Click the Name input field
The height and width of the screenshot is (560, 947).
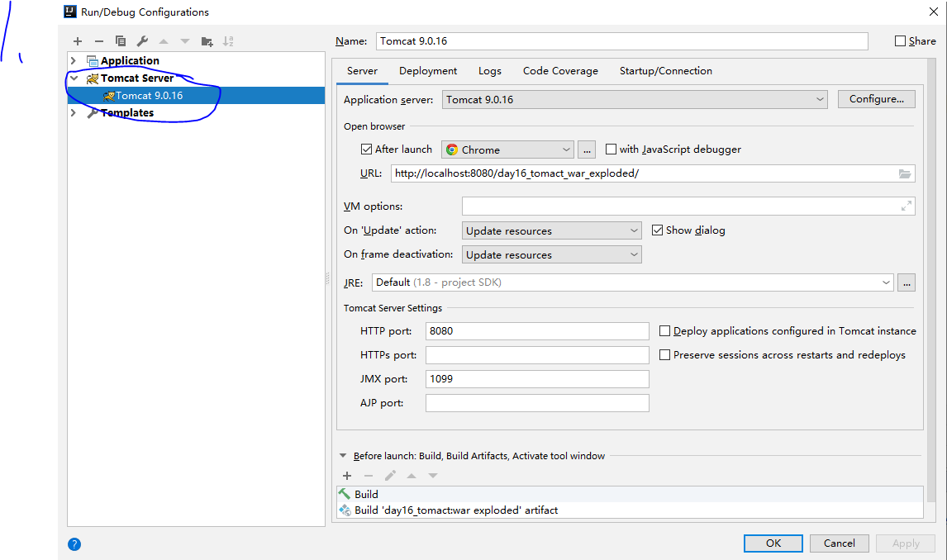pyautogui.click(x=621, y=41)
